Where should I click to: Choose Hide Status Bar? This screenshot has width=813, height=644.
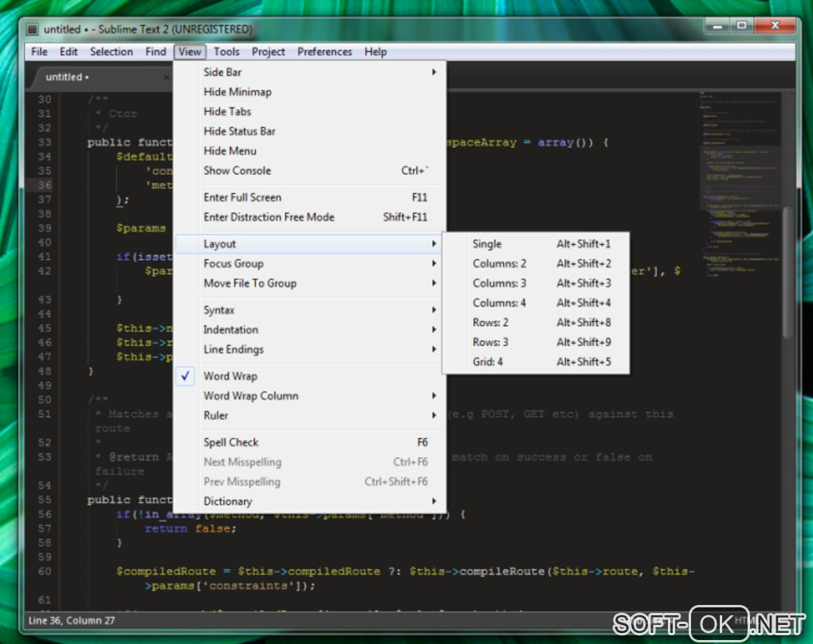309,132
